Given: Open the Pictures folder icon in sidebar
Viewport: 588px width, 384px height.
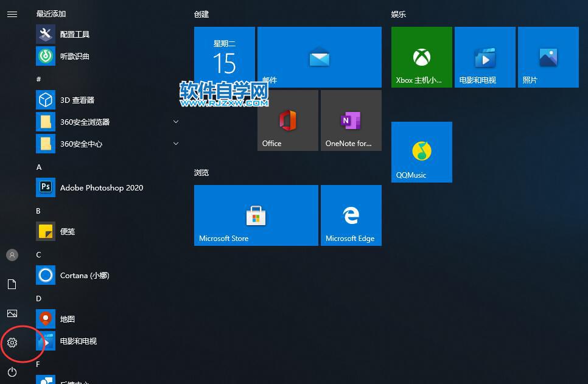Looking at the screenshot, I should 12,313.
